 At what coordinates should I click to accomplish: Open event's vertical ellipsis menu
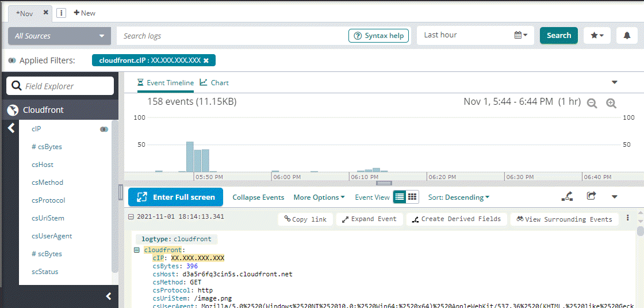pyautogui.click(x=628, y=218)
